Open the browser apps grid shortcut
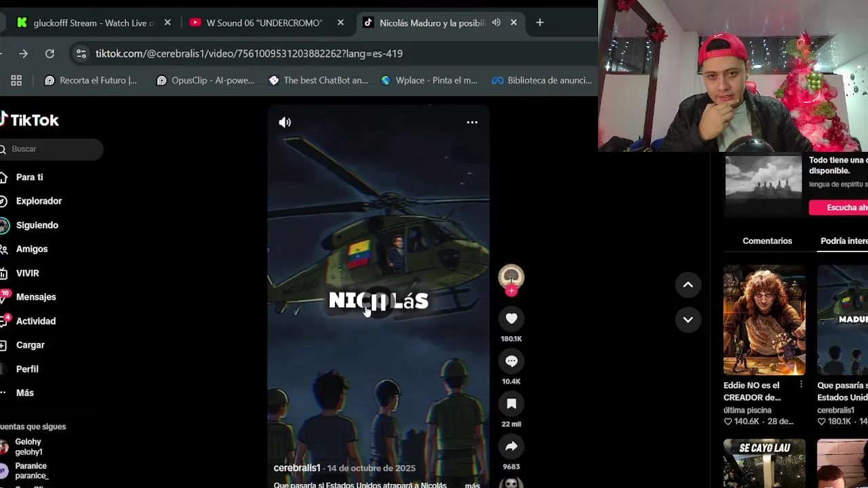 click(x=16, y=80)
